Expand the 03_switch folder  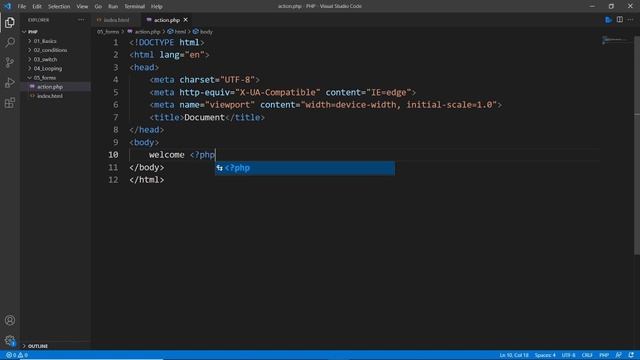point(45,60)
